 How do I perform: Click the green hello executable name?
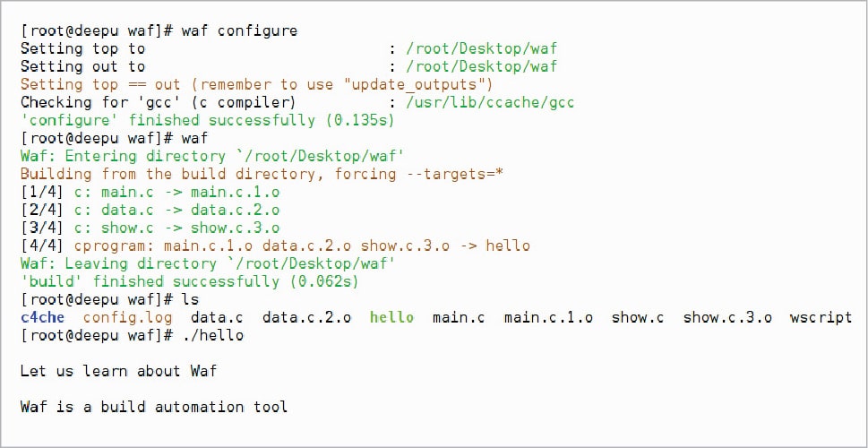point(391,317)
